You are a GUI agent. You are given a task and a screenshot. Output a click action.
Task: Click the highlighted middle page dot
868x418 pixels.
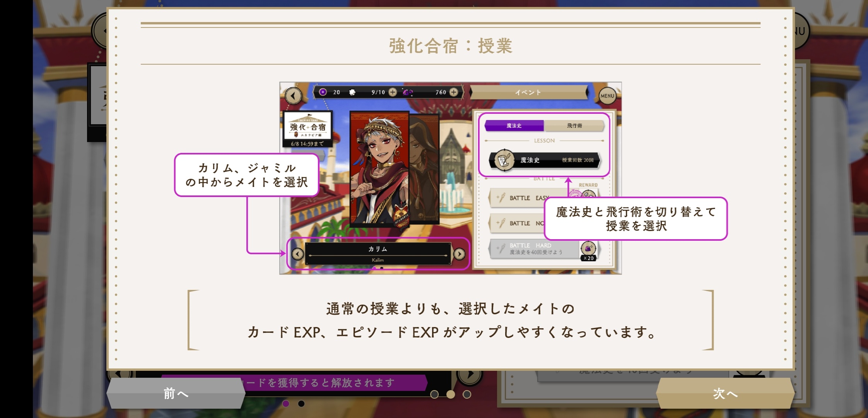pos(451,394)
